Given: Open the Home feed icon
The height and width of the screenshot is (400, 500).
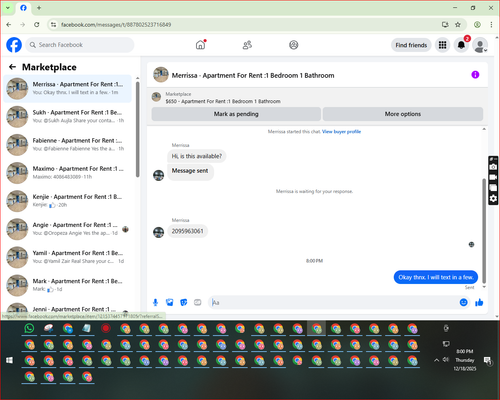Looking at the screenshot, I should (x=200, y=45).
